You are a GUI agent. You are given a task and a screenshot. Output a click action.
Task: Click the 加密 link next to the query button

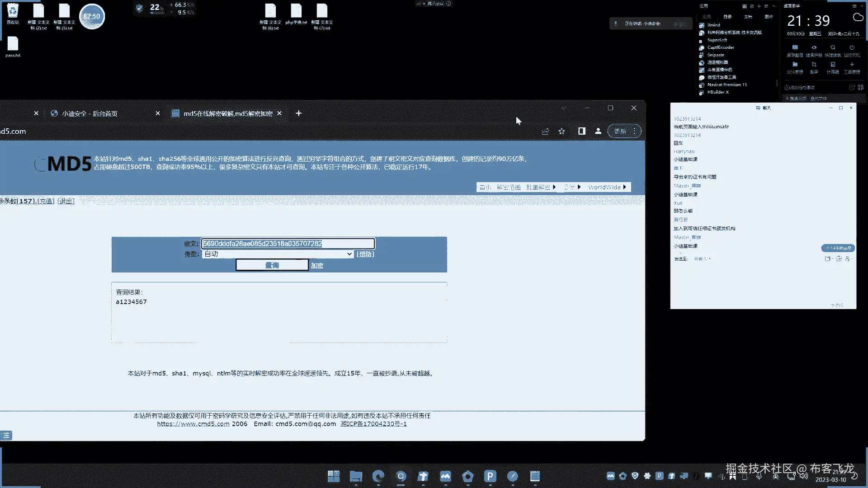pos(317,265)
